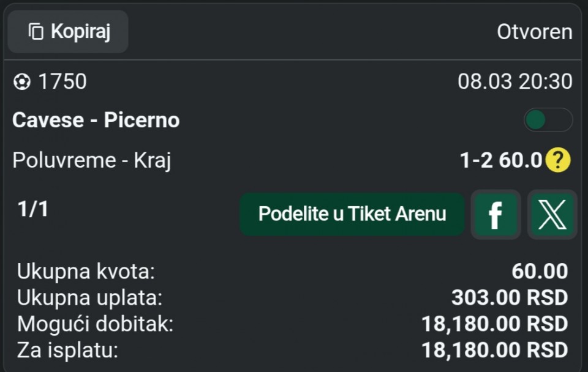The height and width of the screenshot is (372, 588).
Task: Click the Poluvreme - Kraj bet type
Action: (x=92, y=160)
